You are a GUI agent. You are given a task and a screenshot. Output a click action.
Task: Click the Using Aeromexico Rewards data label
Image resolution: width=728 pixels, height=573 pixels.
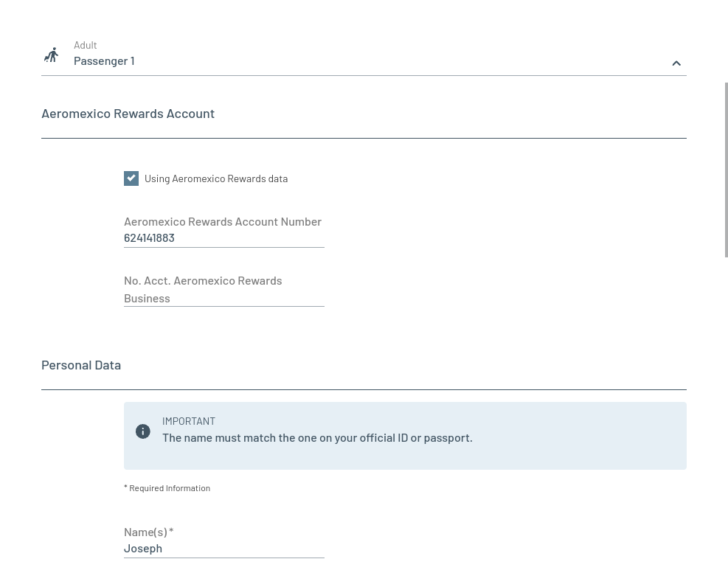pos(216,178)
